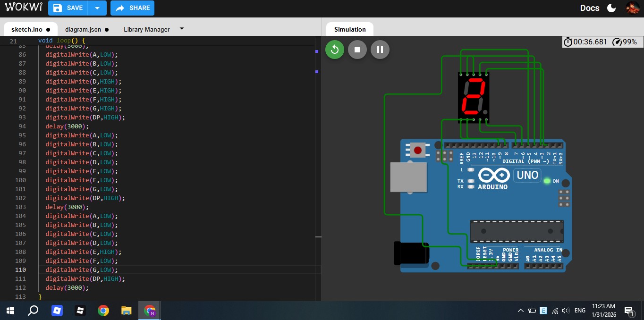Toggle dark mode with the moon icon
This screenshot has width=644, height=320.
click(x=611, y=8)
